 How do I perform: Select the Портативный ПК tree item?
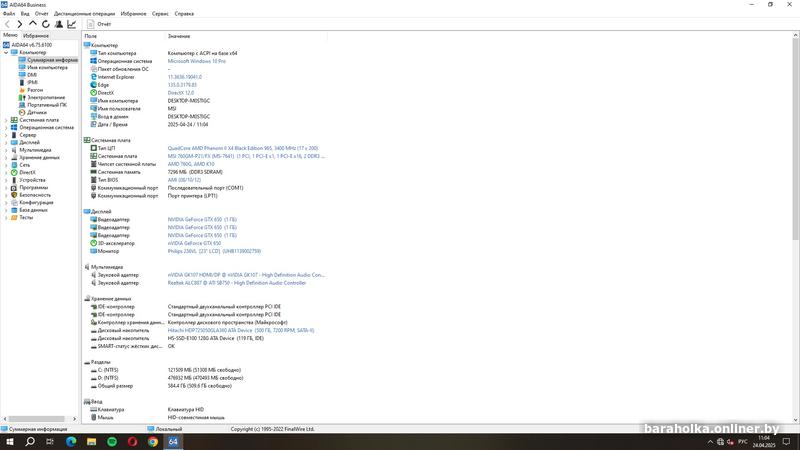coord(42,105)
